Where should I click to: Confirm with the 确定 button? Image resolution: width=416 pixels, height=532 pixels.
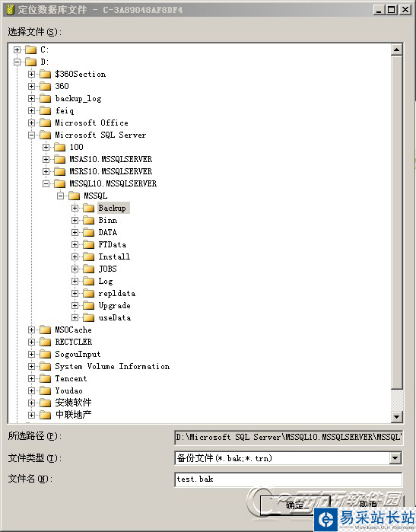(294, 505)
